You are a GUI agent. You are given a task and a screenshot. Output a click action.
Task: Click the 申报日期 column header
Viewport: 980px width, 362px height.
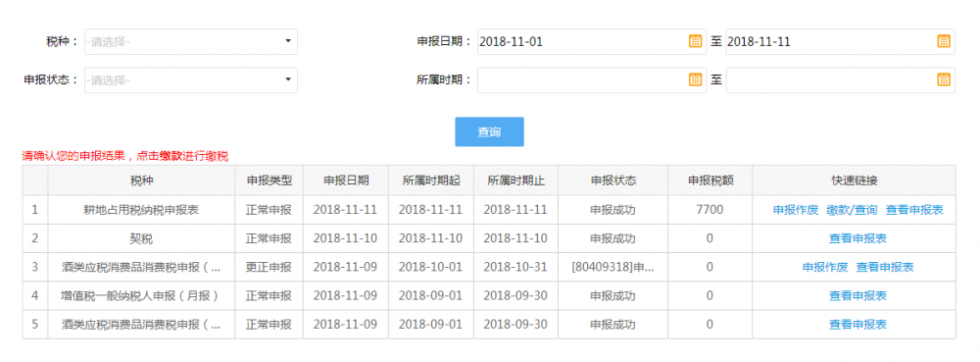click(346, 181)
